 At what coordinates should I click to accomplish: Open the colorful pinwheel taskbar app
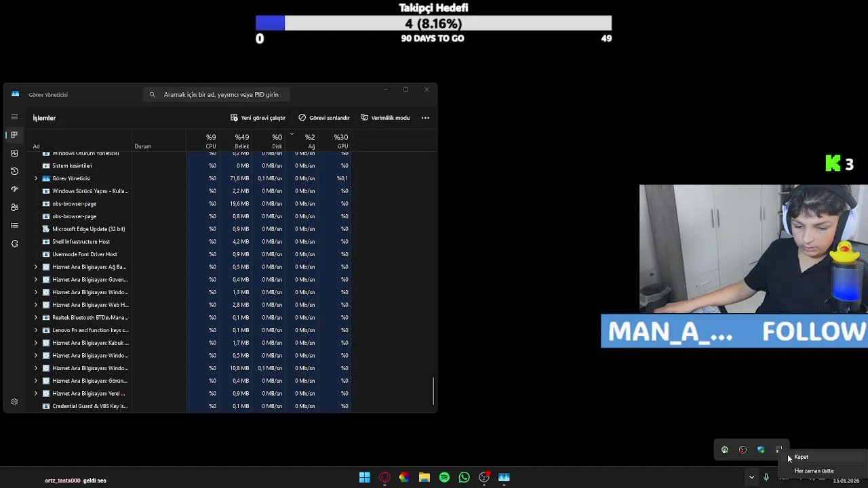404,478
